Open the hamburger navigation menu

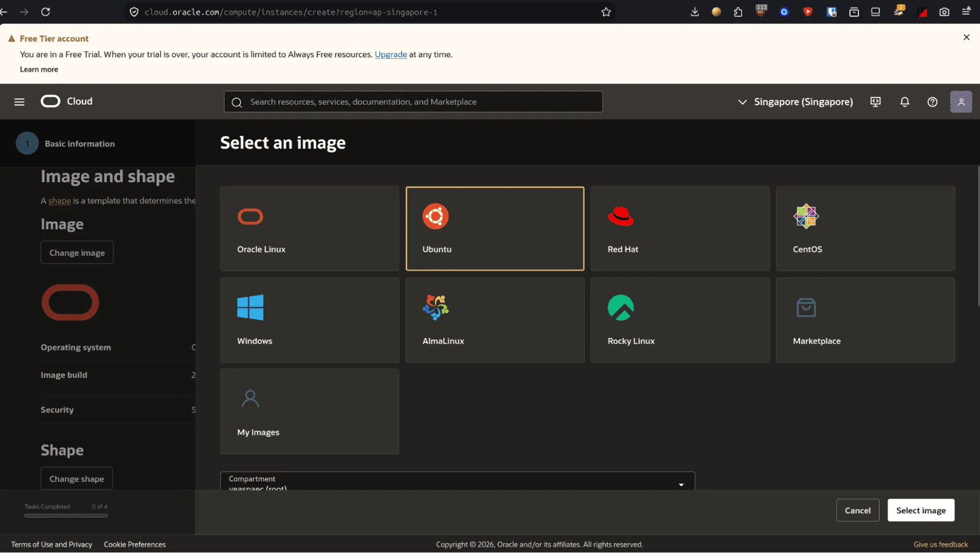click(x=20, y=102)
